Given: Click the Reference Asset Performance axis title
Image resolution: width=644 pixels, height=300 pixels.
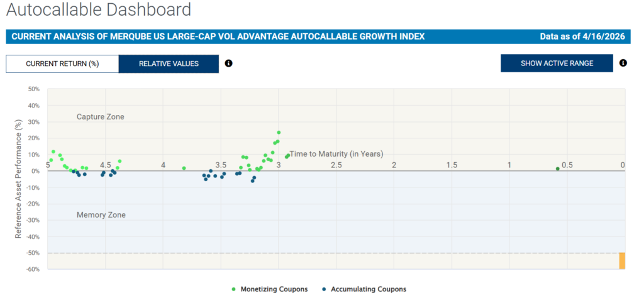Looking at the screenshot, I should click(x=19, y=179).
